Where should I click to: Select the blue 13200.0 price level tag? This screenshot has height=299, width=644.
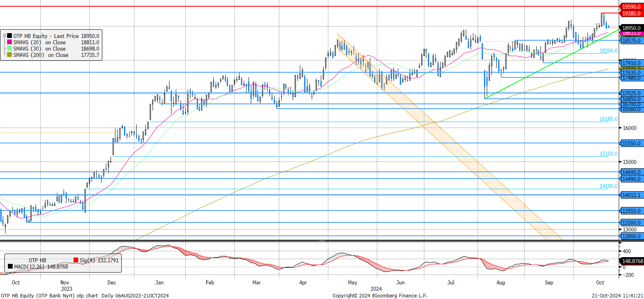[x=631, y=223]
